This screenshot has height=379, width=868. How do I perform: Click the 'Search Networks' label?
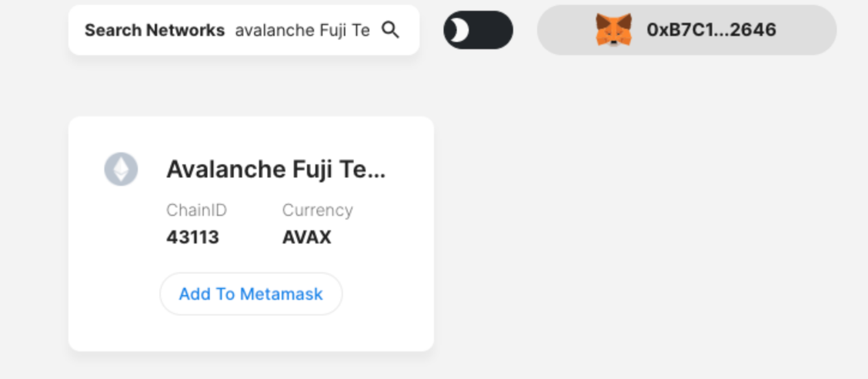click(154, 30)
